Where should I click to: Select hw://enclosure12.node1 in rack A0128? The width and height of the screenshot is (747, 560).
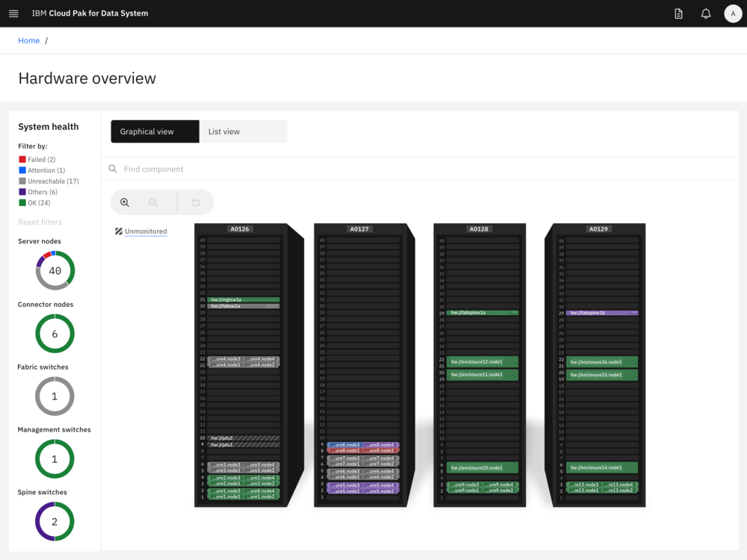tap(483, 362)
